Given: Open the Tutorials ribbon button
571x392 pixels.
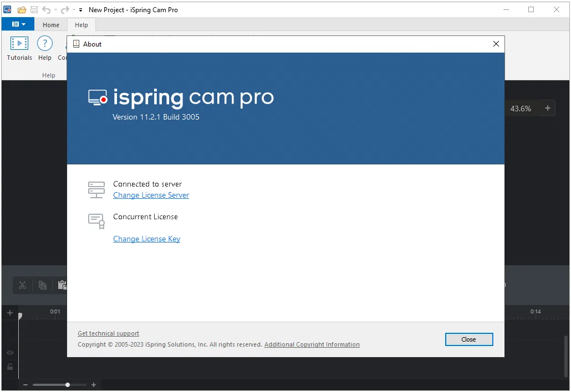Looking at the screenshot, I should (x=19, y=48).
